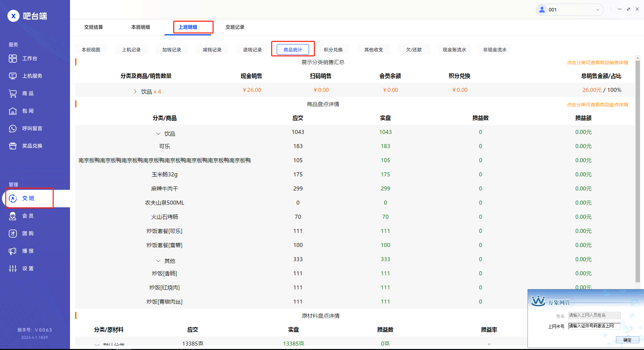Click the 团购 group-buy icon
This screenshot has height=350, width=644.
click(x=13, y=234)
